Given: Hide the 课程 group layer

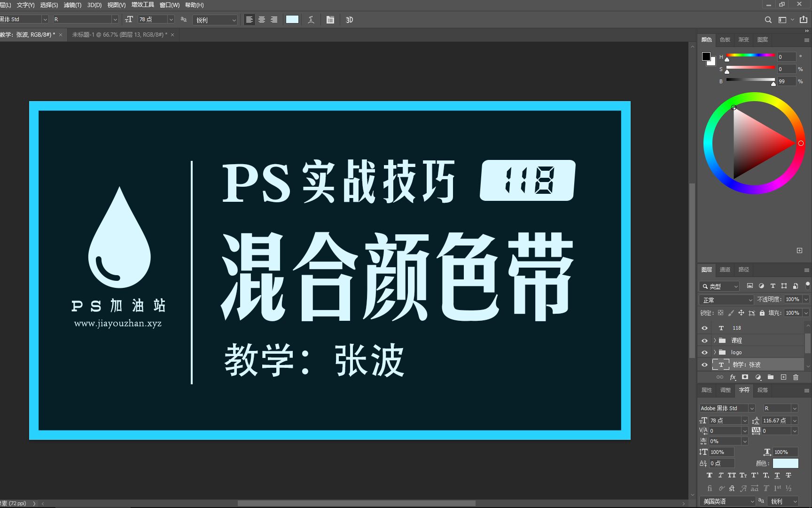Looking at the screenshot, I should (x=704, y=341).
